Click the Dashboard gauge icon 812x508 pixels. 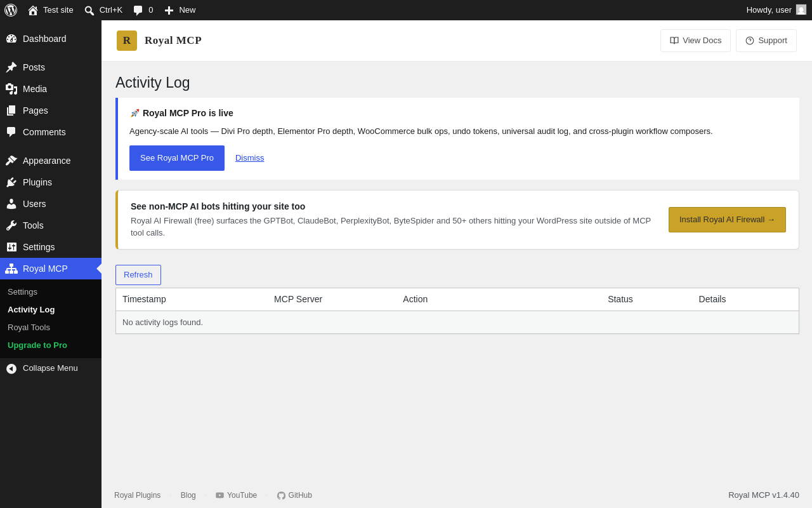11,39
